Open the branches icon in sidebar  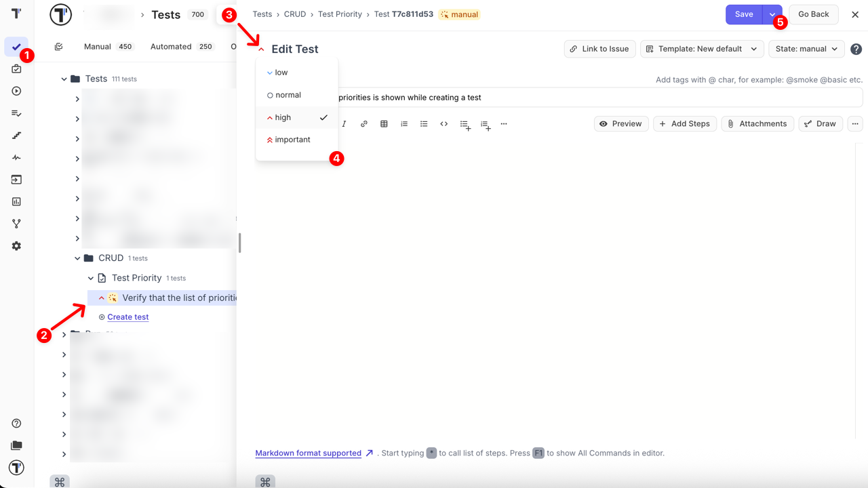point(16,224)
